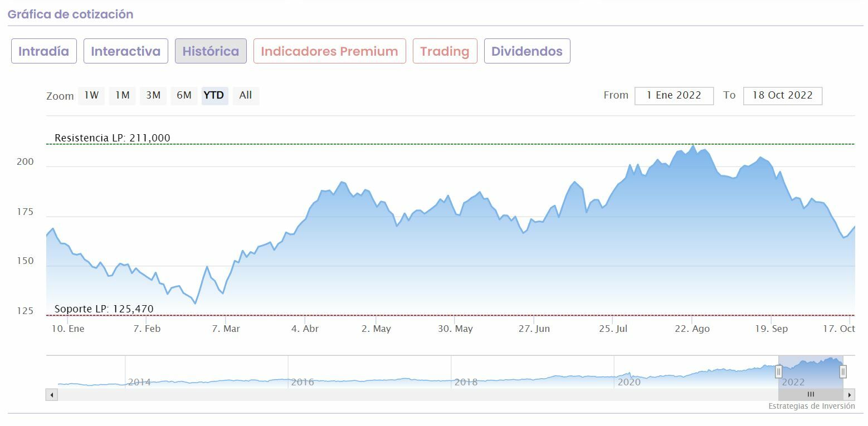The image size is (868, 426).
Task: Zoom the chart to 1M
Action: [122, 95]
